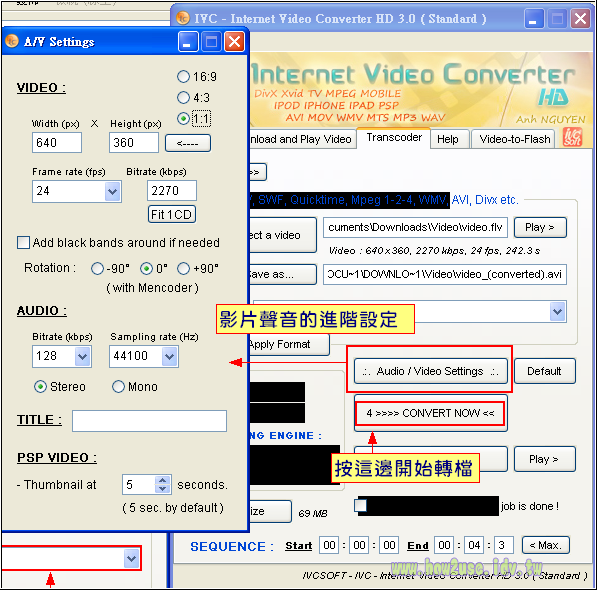The height and width of the screenshot is (590, 597).
Task: Click the <---- arrow button beside Height
Action: click(188, 143)
